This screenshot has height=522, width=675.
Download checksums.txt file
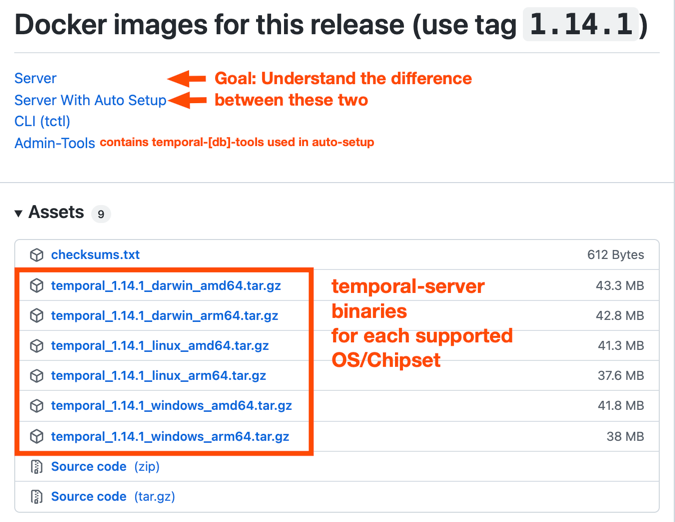click(96, 255)
